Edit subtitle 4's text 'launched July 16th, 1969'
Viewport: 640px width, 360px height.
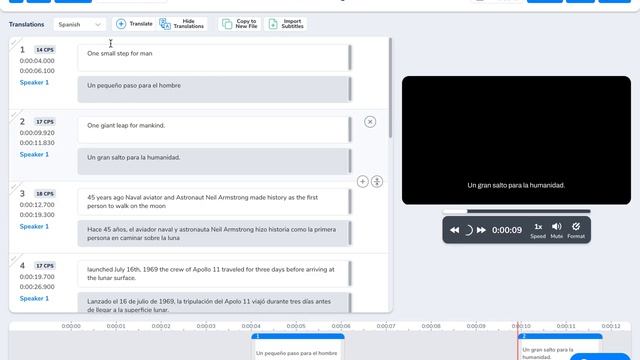click(x=214, y=273)
